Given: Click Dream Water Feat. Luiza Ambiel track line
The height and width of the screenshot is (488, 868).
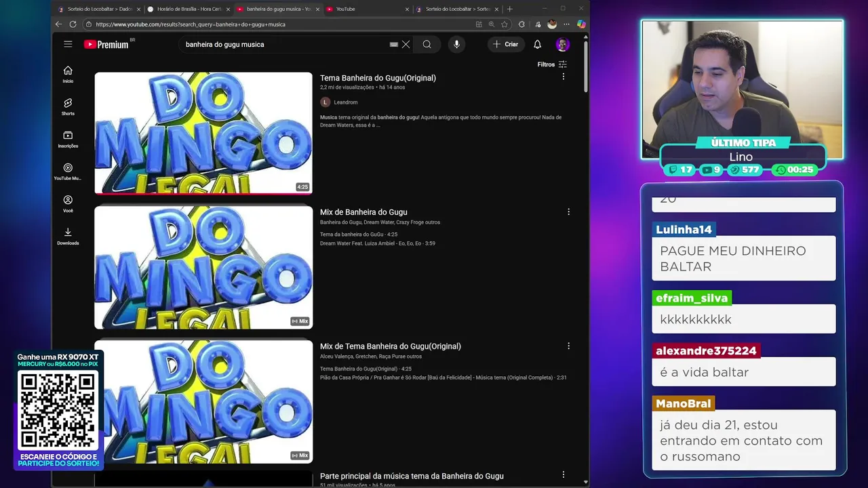Looking at the screenshot, I should (378, 243).
